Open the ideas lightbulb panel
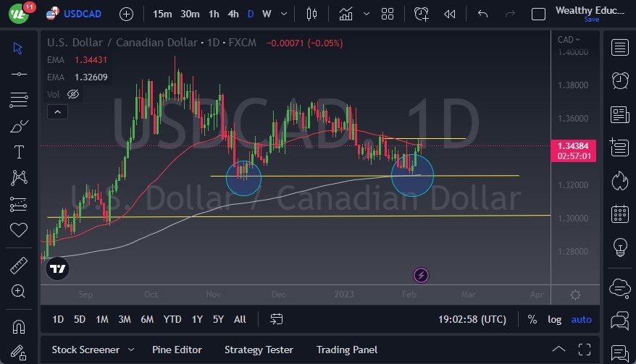Viewport: 636px width, 364px height. tap(620, 247)
